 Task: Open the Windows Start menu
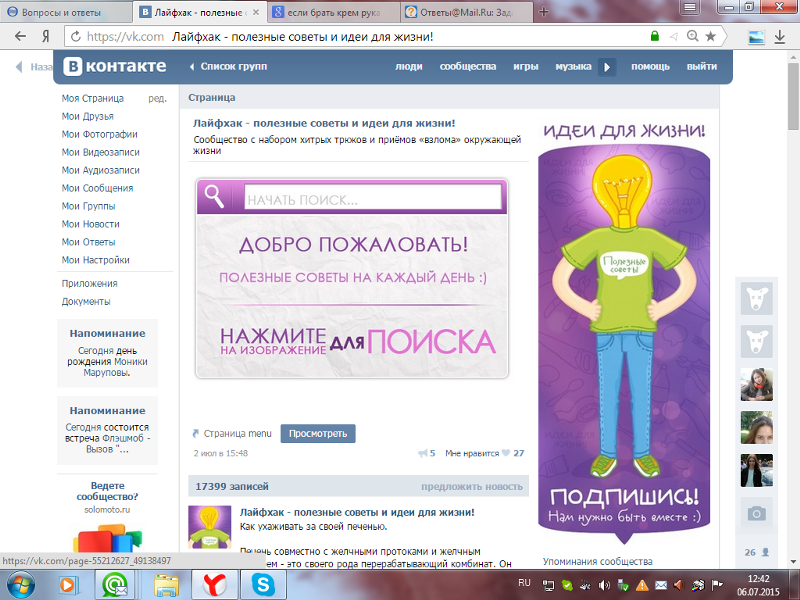pyautogui.click(x=19, y=585)
